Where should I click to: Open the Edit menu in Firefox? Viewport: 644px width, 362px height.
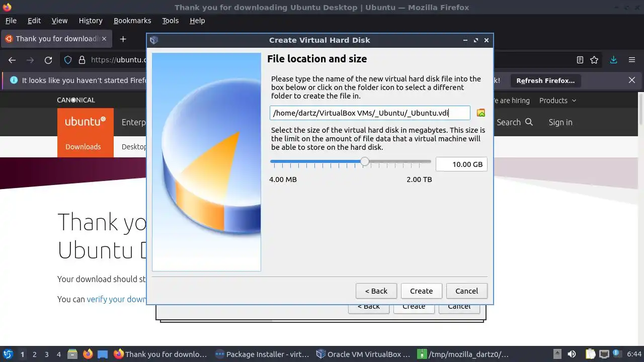[x=34, y=21]
